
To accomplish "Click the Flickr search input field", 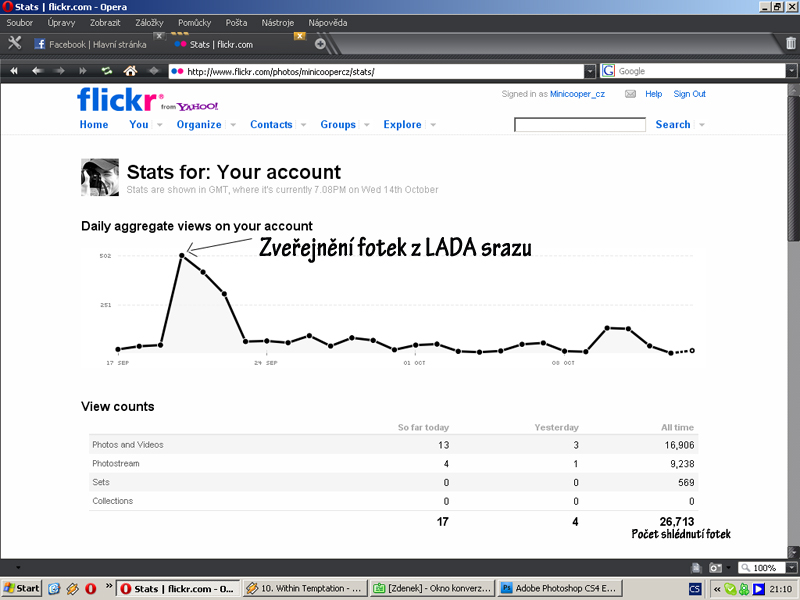I will tap(579, 125).
